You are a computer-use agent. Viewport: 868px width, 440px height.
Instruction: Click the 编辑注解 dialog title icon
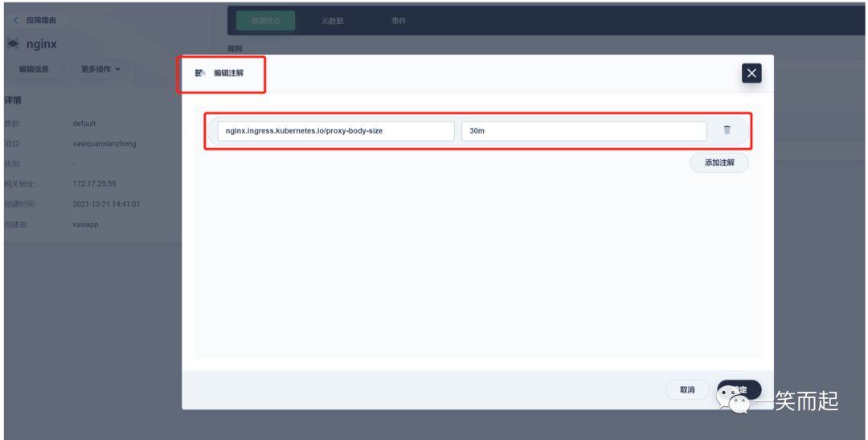200,72
